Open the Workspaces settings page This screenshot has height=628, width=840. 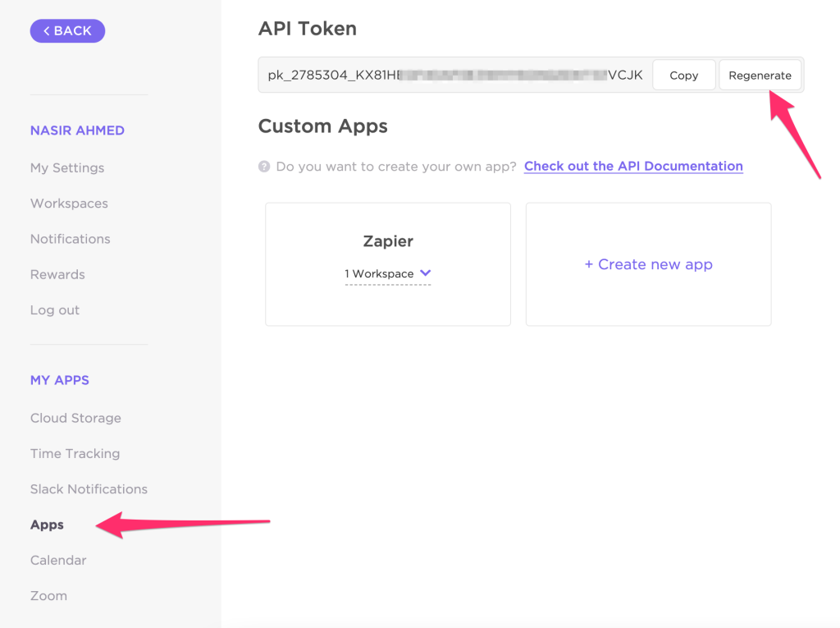click(69, 203)
